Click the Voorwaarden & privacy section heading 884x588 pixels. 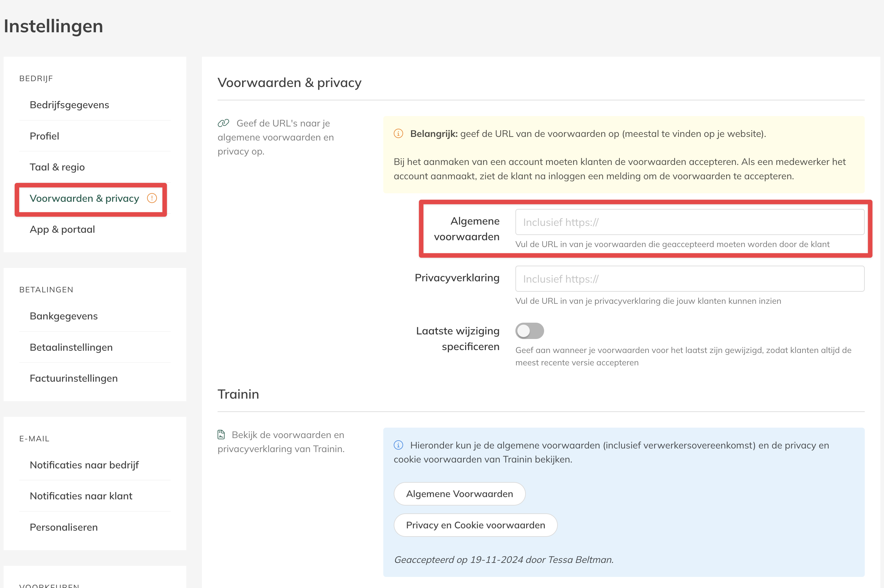289,82
